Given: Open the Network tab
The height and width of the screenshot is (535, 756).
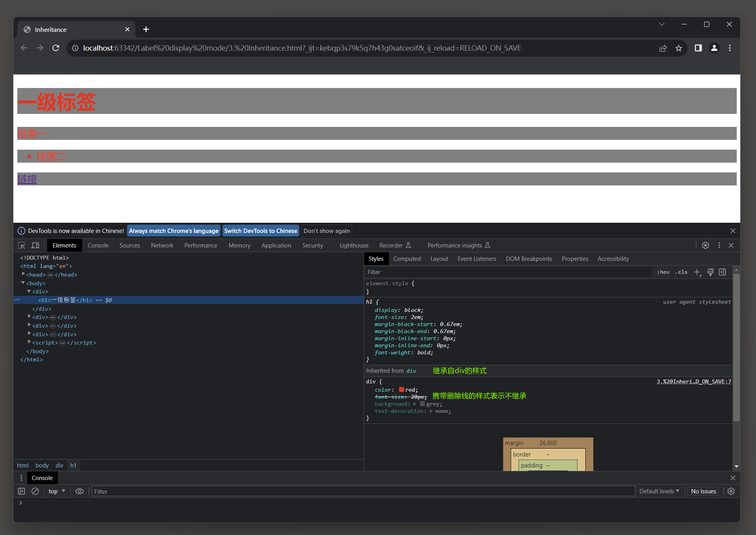Looking at the screenshot, I should (x=162, y=246).
